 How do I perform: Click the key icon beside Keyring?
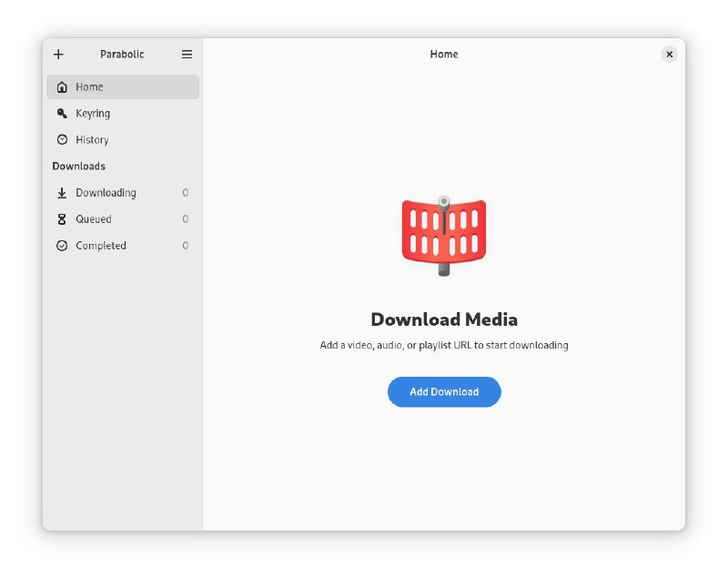pyautogui.click(x=62, y=114)
